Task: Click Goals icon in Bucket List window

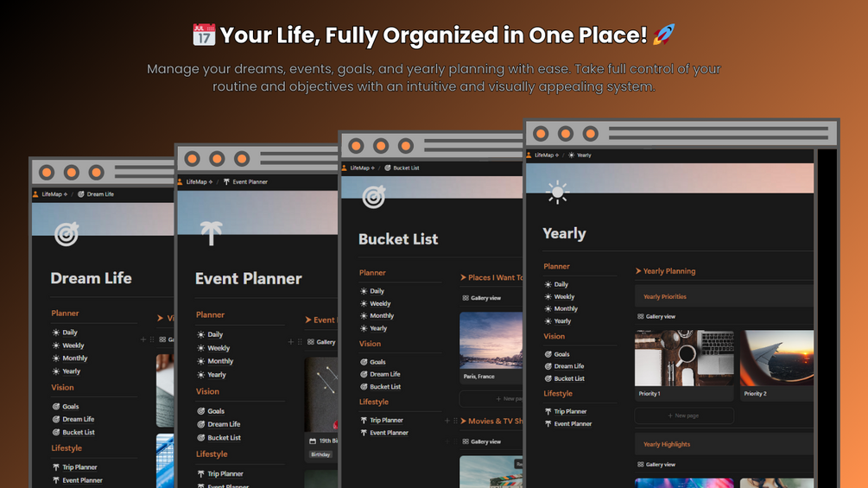Action: (364, 362)
